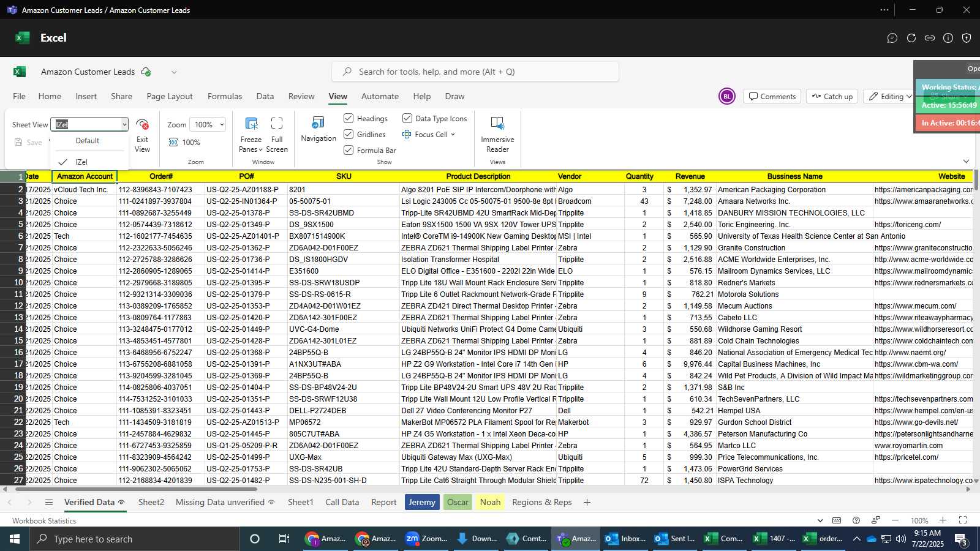
Task: Open the Formulas ribbon tab
Action: pyautogui.click(x=225, y=96)
